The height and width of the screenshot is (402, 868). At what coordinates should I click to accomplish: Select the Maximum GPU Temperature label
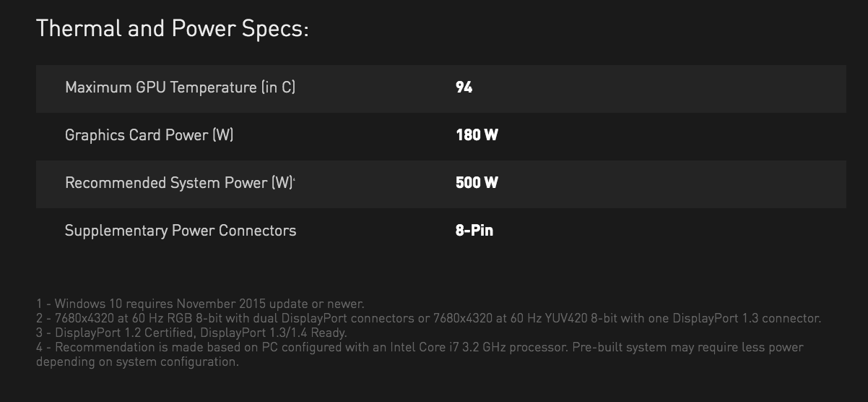180,87
